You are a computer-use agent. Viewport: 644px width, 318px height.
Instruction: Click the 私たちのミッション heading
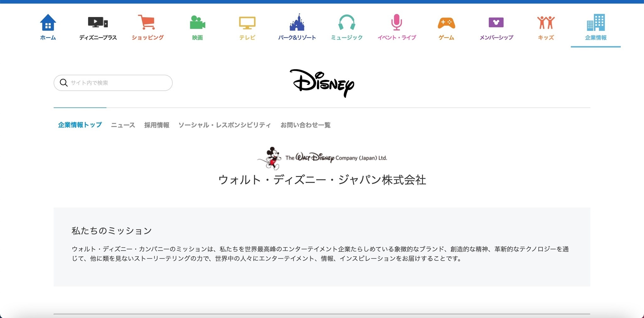pyautogui.click(x=112, y=231)
